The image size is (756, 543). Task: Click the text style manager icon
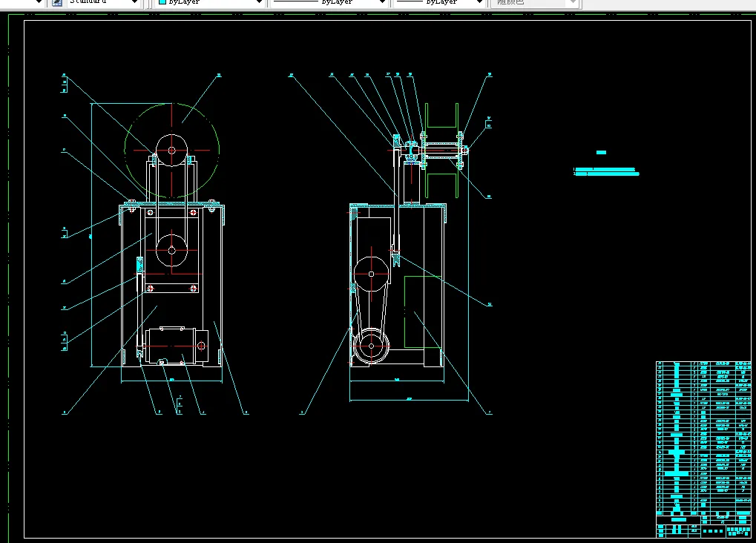57,2
